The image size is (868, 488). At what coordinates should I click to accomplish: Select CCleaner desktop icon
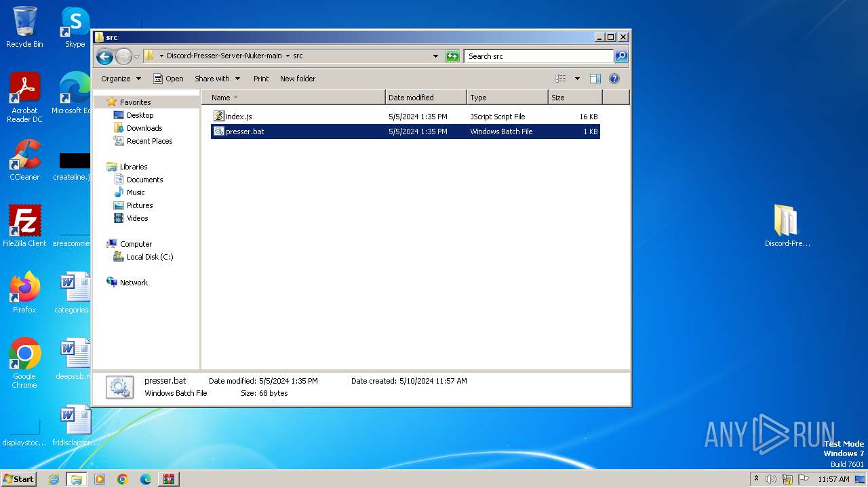pos(24,161)
